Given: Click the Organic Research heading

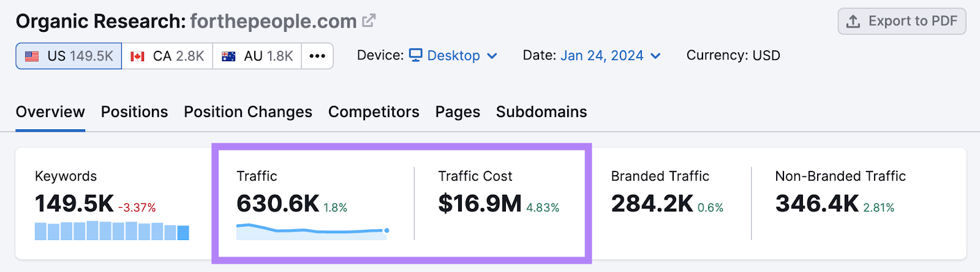Looking at the screenshot, I should (x=101, y=21).
